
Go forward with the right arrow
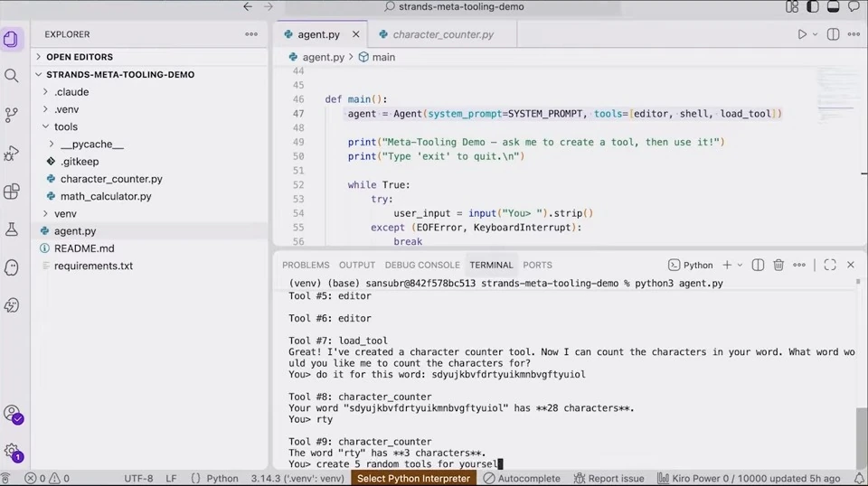[269, 6]
